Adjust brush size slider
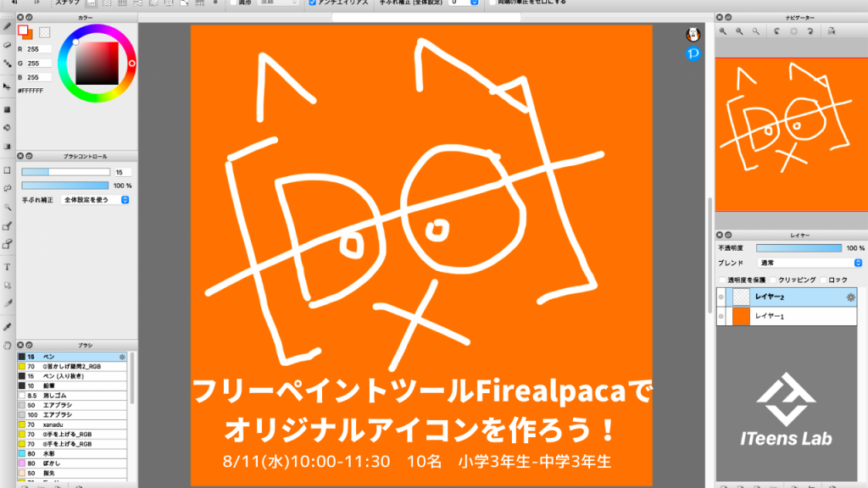This screenshot has height=488, width=868. tap(65, 172)
